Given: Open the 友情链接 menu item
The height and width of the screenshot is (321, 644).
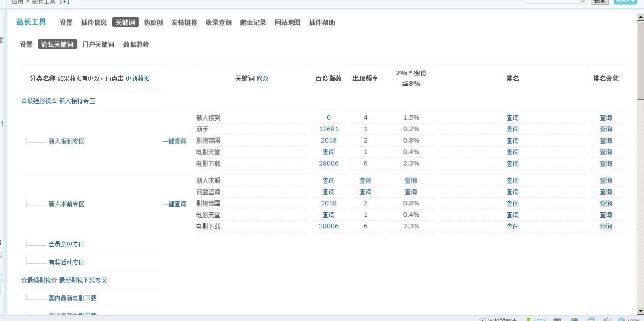Looking at the screenshot, I should click(184, 22).
